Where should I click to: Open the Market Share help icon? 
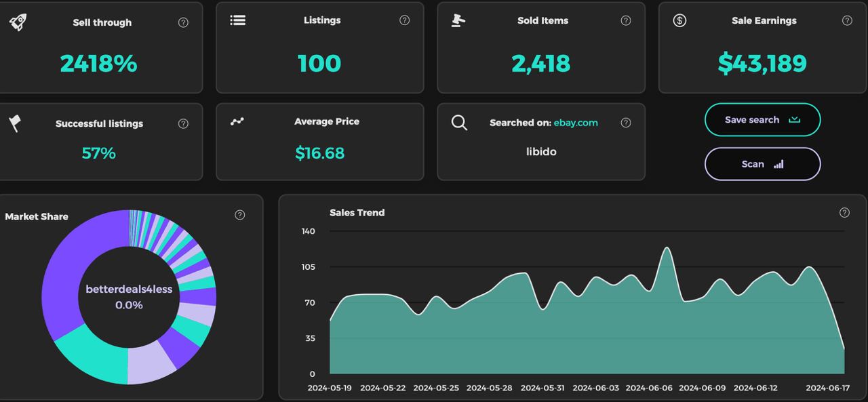pyautogui.click(x=240, y=215)
